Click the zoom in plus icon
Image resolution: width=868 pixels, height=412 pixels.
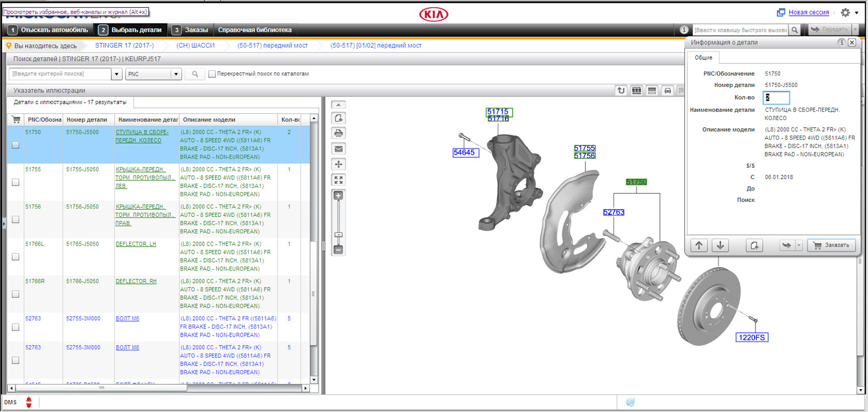(339, 196)
